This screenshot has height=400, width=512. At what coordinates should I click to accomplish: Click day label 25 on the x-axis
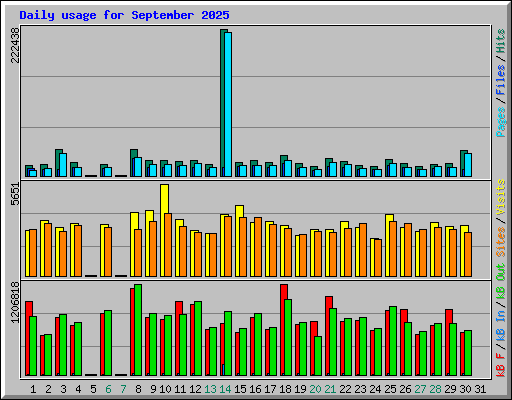pos(390,389)
